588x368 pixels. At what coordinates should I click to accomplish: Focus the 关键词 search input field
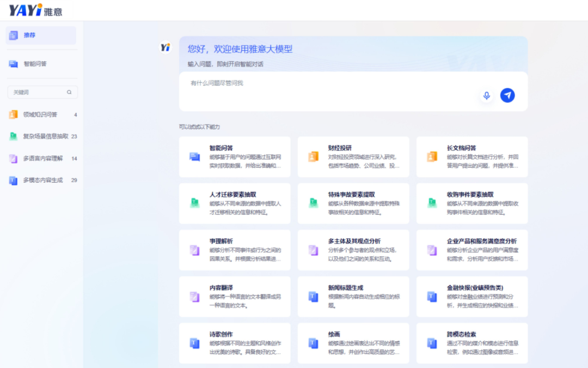42,92
